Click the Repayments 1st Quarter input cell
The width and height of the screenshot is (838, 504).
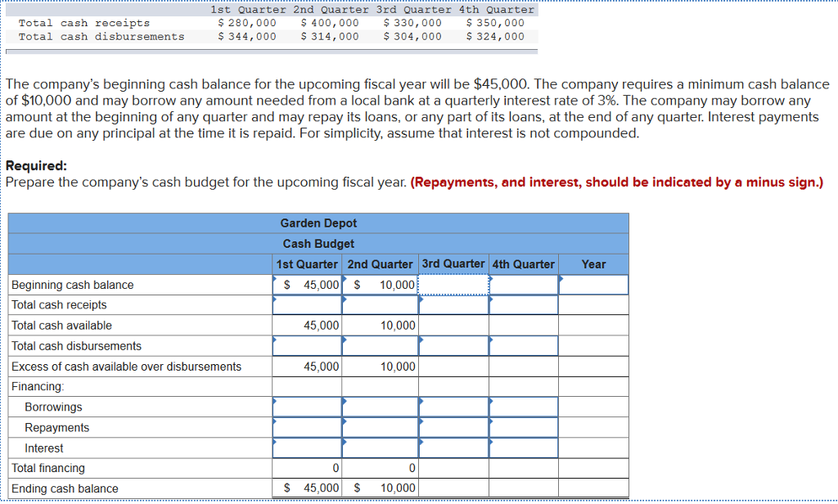point(307,427)
